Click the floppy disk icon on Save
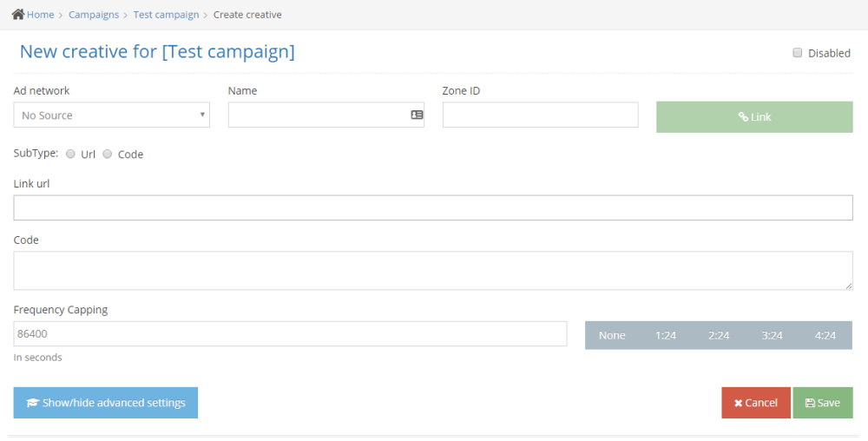This screenshot has height=441, width=868. point(810,403)
